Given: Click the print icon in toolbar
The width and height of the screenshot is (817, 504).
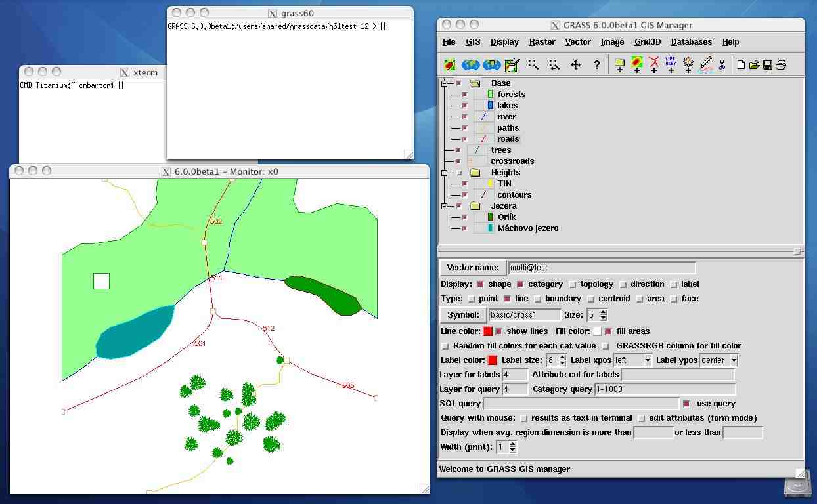Looking at the screenshot, I should point(780,64).
